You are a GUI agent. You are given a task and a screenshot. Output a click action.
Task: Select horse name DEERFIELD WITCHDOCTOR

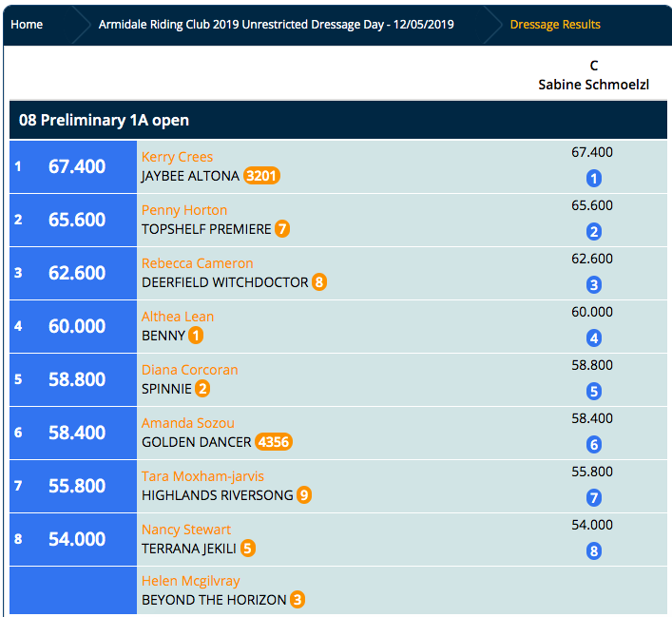tap(224, 282)
